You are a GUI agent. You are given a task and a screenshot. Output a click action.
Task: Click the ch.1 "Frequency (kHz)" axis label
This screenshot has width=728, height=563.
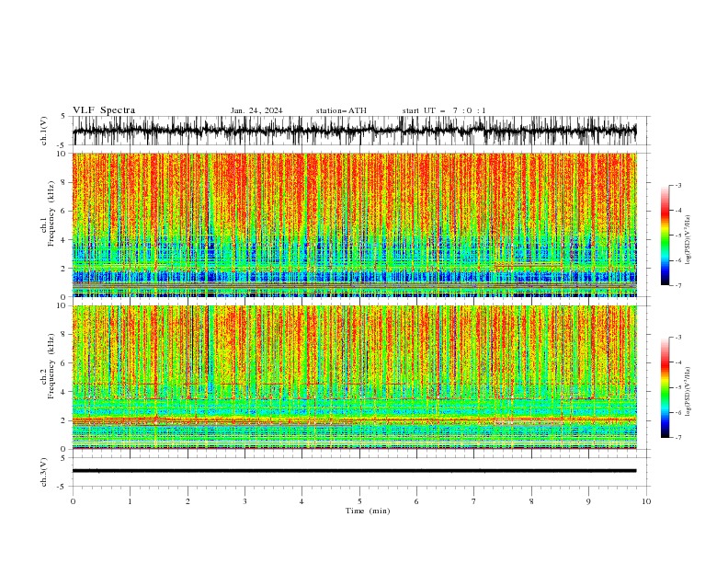click(x=51, y=214)
